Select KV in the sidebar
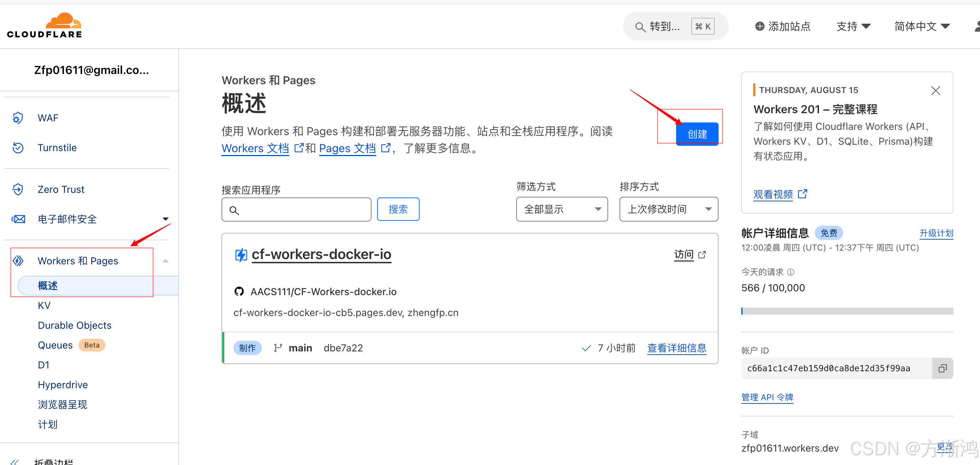 (x=44, y=305)
